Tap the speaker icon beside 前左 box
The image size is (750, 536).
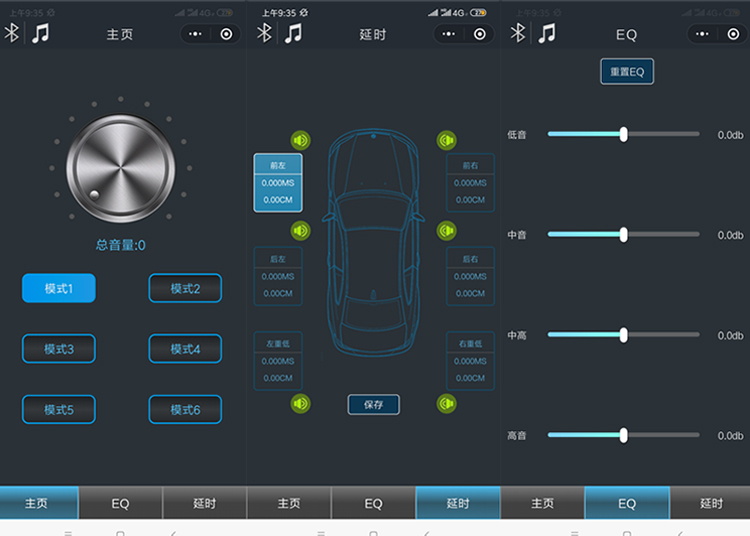coord(301,140)
